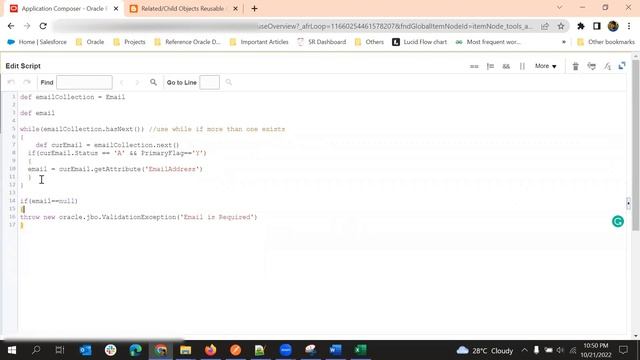Click the trash icon to erase the script
Image resolution: width=640 pixels, height=360 pixels.
[576, 66]
